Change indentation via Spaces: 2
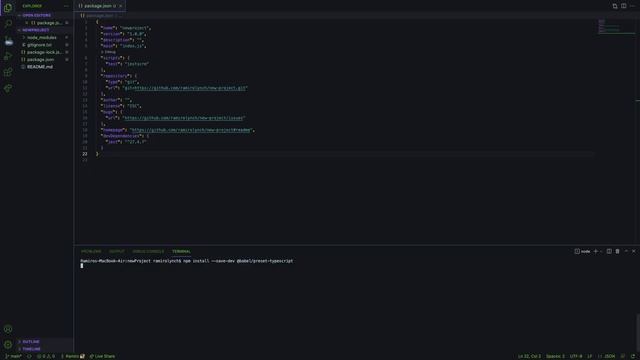The width and height of the screenshot is (640, 360). click(555, 356)
